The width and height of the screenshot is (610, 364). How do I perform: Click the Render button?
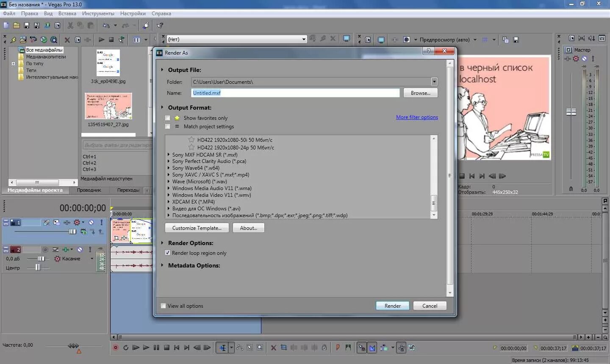[392, 306]
